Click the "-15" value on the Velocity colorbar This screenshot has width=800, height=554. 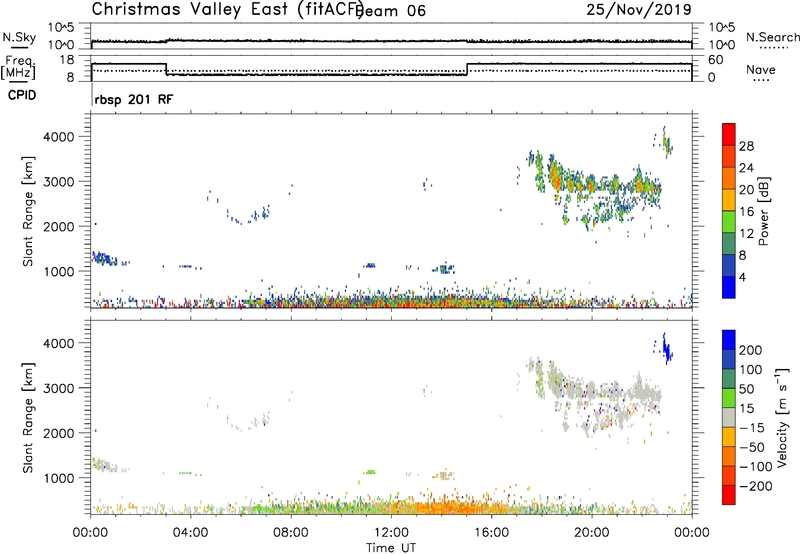click(752, 428)
